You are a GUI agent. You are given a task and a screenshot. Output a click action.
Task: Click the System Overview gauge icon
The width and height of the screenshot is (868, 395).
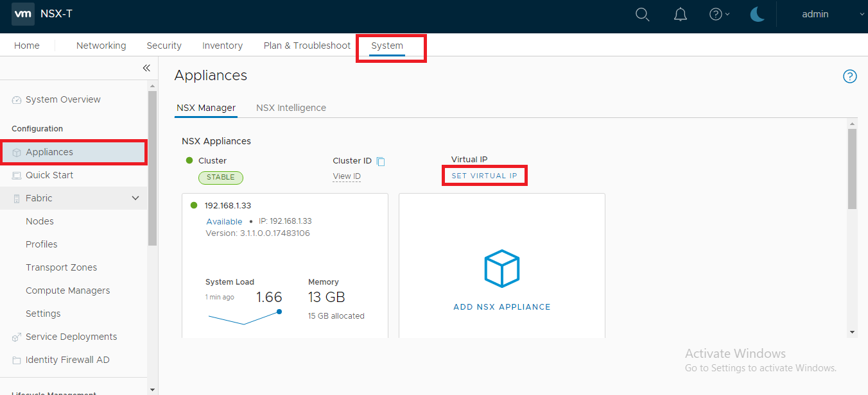(17, 100)
